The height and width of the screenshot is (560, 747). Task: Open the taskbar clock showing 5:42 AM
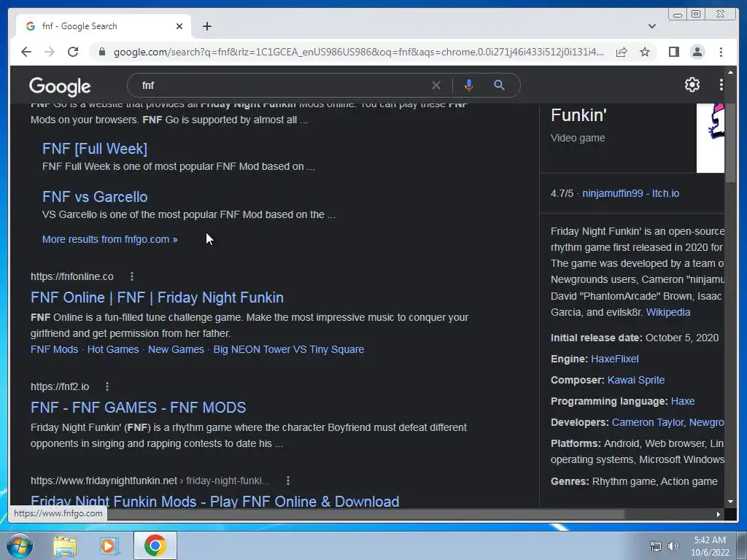710,546
